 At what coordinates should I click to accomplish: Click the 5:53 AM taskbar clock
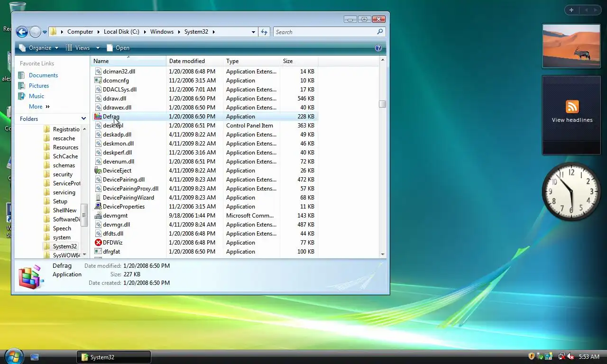pos(589,356)
